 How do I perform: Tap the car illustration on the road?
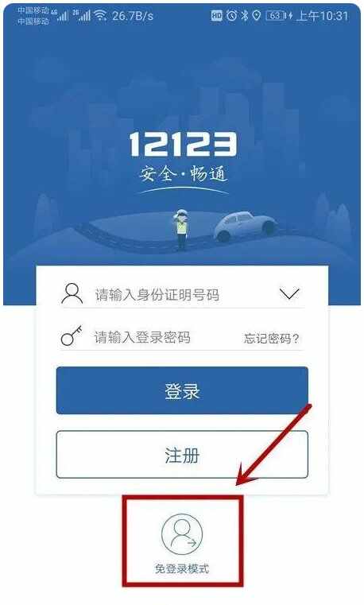pyautogui.click(x=245, y=226)
